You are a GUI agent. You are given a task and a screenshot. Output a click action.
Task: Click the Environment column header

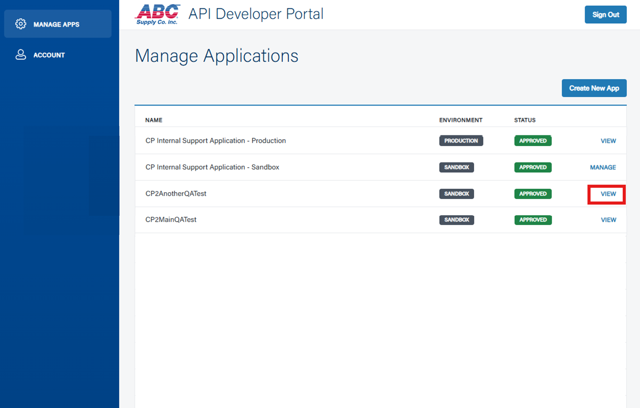pyautogui.click(x=460, y=120)
